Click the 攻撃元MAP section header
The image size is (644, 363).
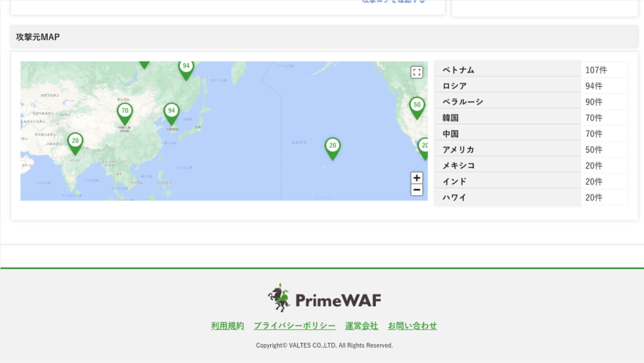(x=37, y=36)
